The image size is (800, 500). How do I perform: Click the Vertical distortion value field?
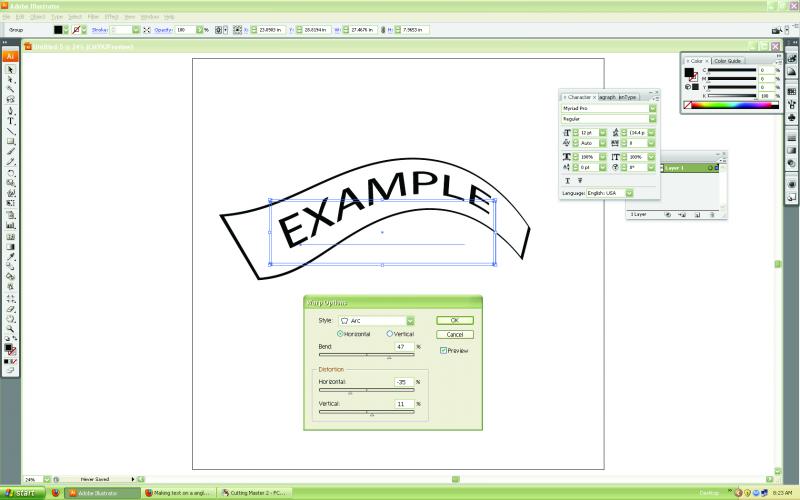coord(404,404)
